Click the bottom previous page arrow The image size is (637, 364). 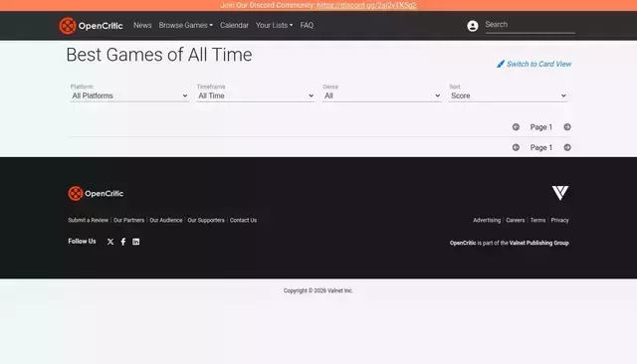[x=516, y=147]
